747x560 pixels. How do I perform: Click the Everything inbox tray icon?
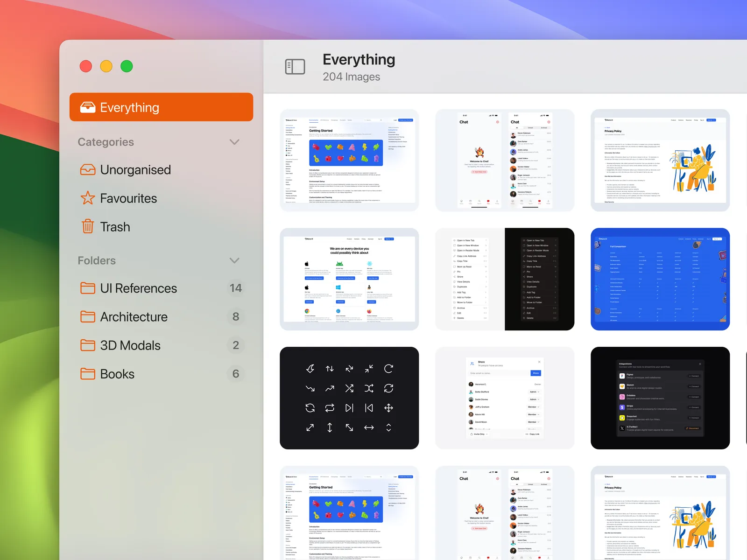[88, 107]
